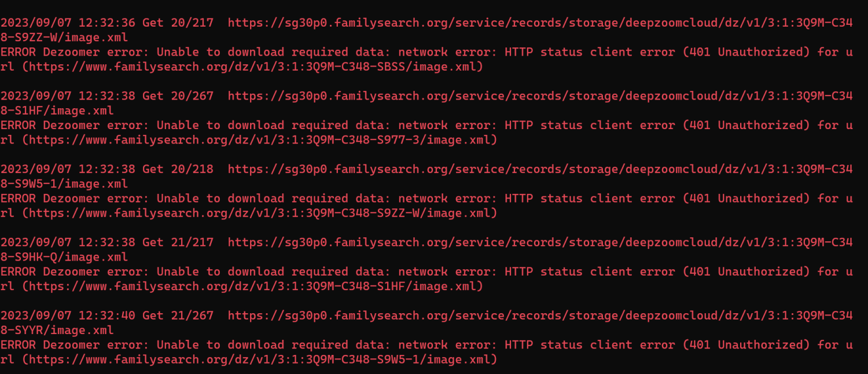
Task: Click the wrapped 8-S9HK-Q/image.xml line
Action: click(64, 256)
